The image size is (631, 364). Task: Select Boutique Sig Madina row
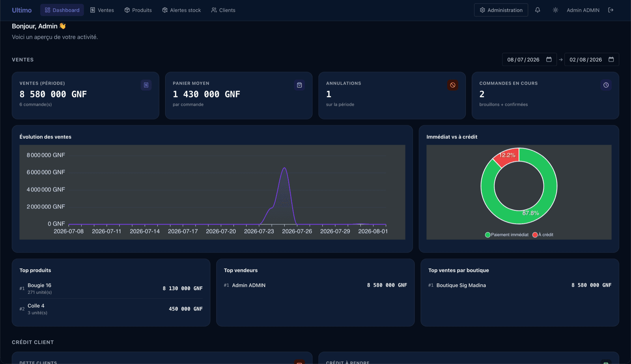click(x=520, y=285)
